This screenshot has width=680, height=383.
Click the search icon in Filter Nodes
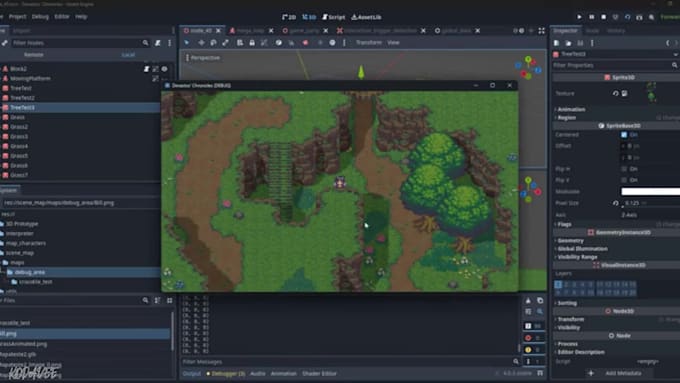pyautogui.click(x=145, y=43)
